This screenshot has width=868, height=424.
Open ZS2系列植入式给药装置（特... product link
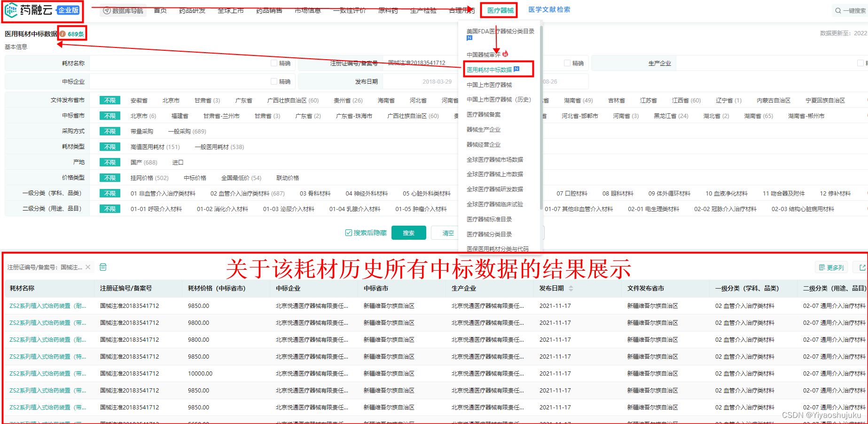coord(48,356)
